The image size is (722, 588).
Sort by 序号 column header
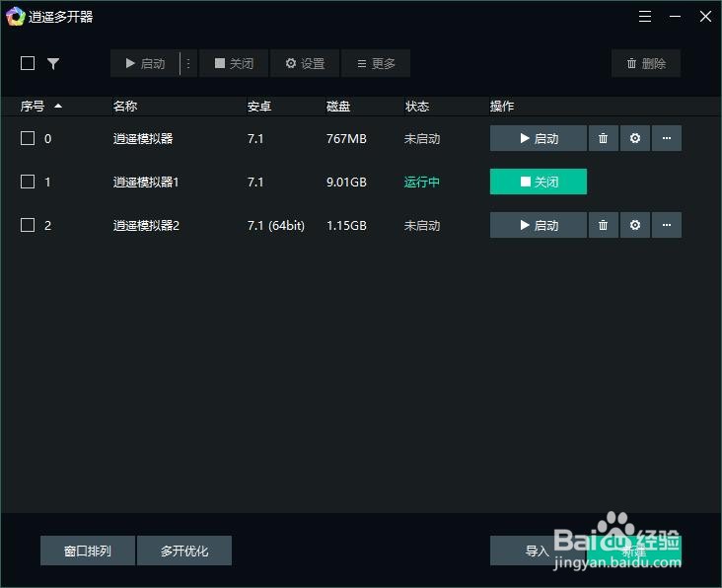41,107
